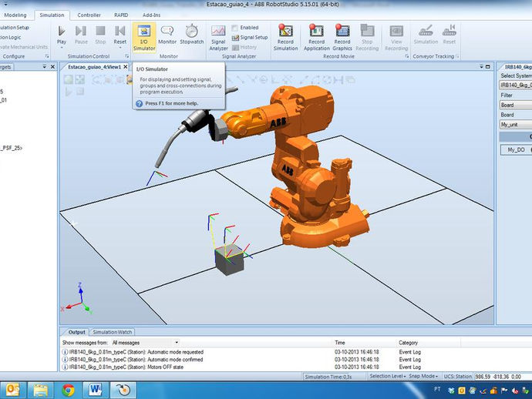
Task: Close the left browser panel
Action: 52,67
